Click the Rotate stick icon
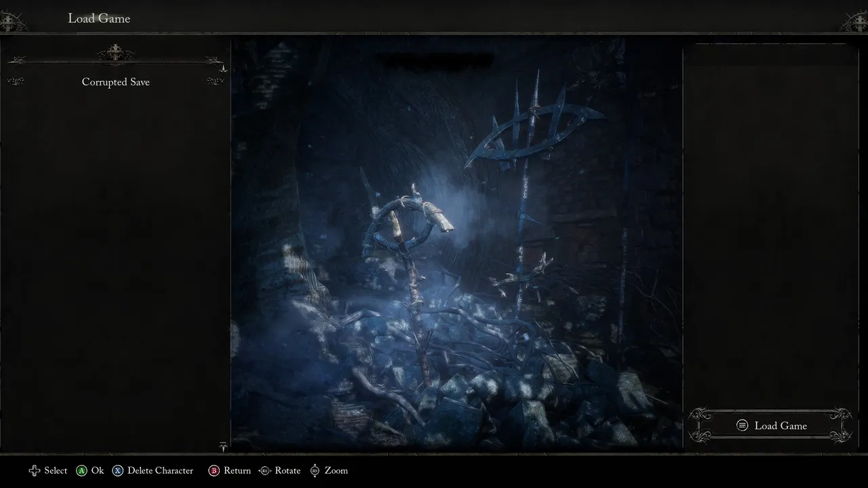Screen dimensions: 868x488 264,470
